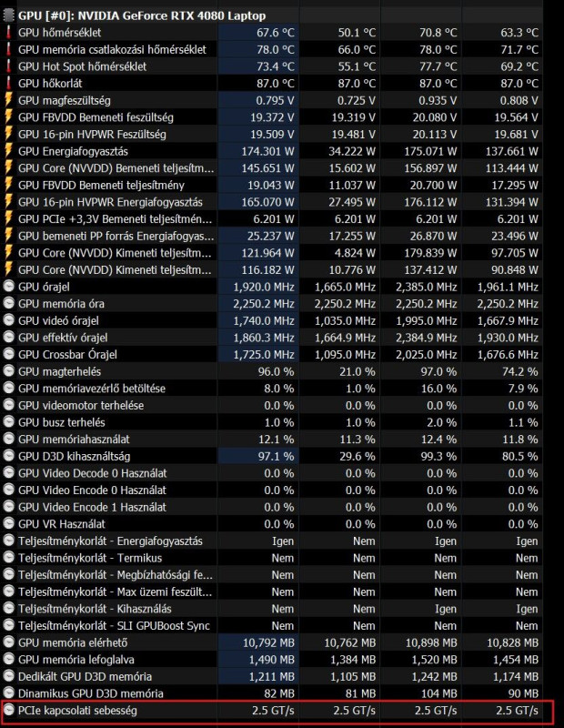Click clock icon beside GPU órajel
564x728 pixels.
[8, 286]
